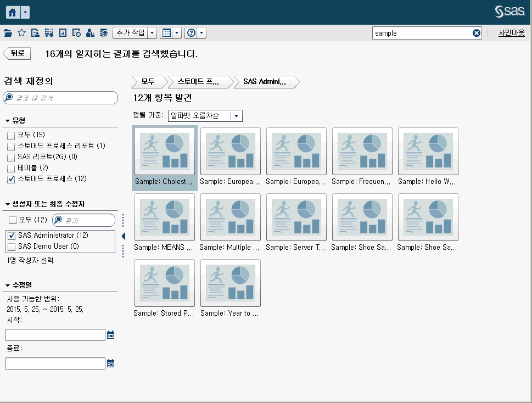The image size is (532, 403).
Task: Collapse the 유형 filter section
Action: (7, 120)
